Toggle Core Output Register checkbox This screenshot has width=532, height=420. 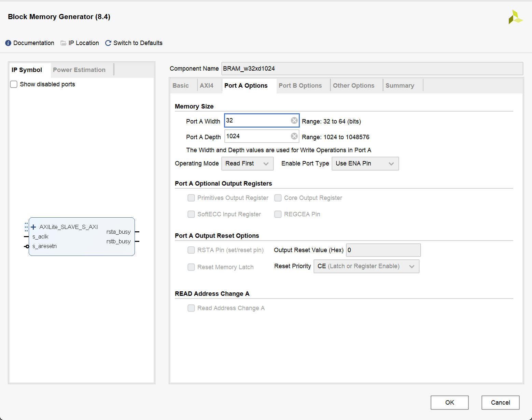278,198
